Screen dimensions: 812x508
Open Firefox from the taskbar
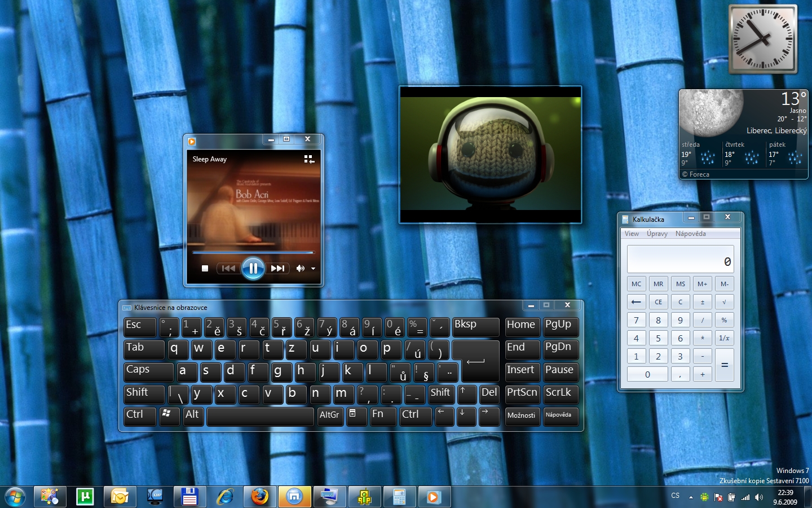259,497
